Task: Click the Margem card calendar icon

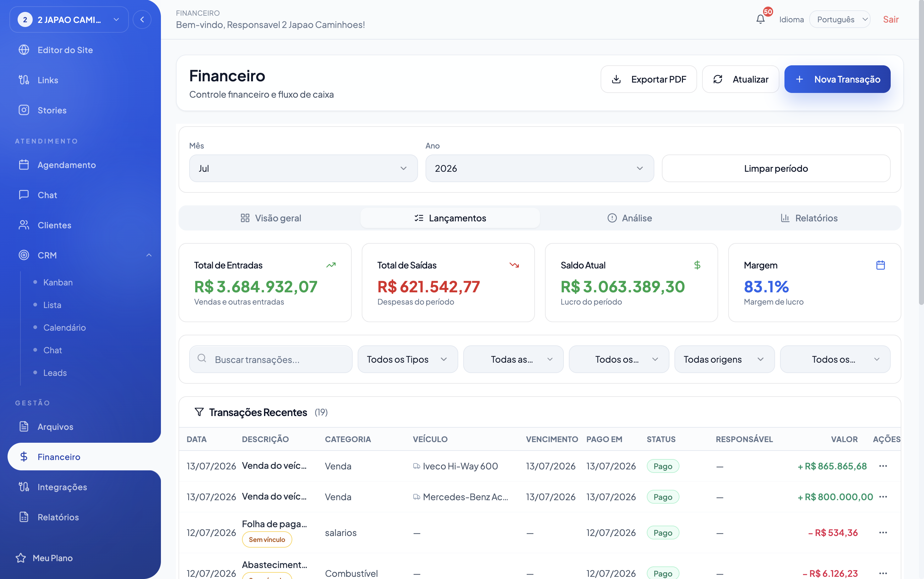Action: 880,265
